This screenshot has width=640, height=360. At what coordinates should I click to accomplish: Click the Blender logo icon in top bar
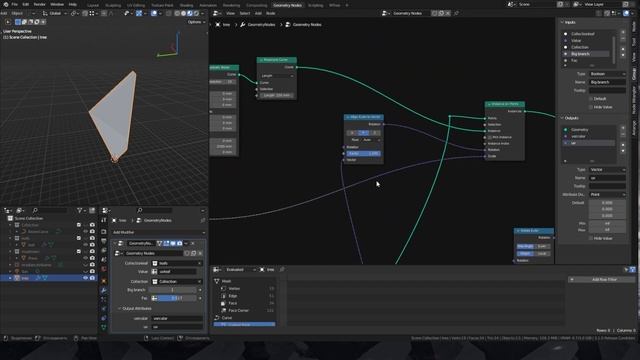coord(5,4)
